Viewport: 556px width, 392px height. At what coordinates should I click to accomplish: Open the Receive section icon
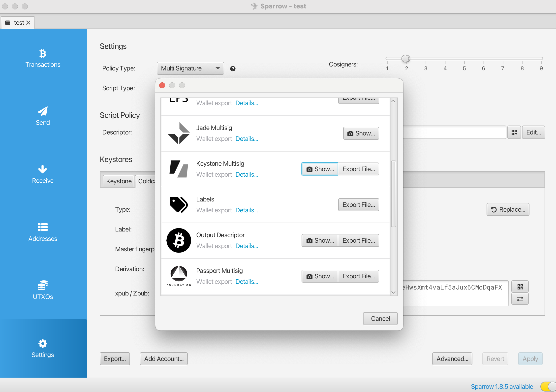(43, 170)
